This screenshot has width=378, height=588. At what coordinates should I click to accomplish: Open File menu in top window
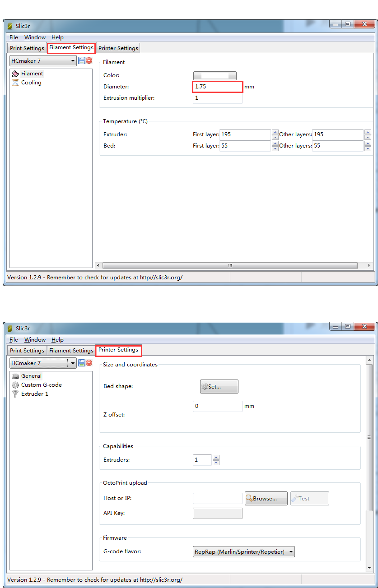point(14,37)
